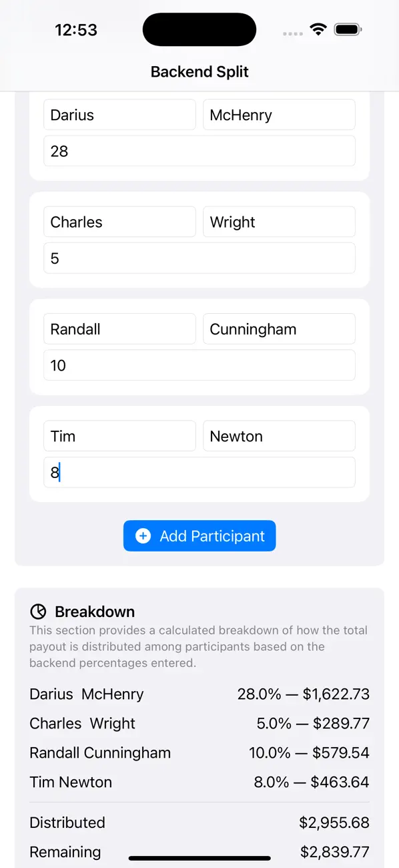Tap the Add Participant button
The width and height of the screenshot is (399, 868).
(199, 535)
